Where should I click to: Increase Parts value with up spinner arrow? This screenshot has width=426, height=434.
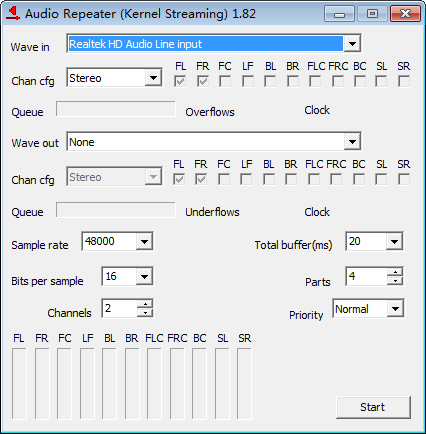click(x=395, y=272)
